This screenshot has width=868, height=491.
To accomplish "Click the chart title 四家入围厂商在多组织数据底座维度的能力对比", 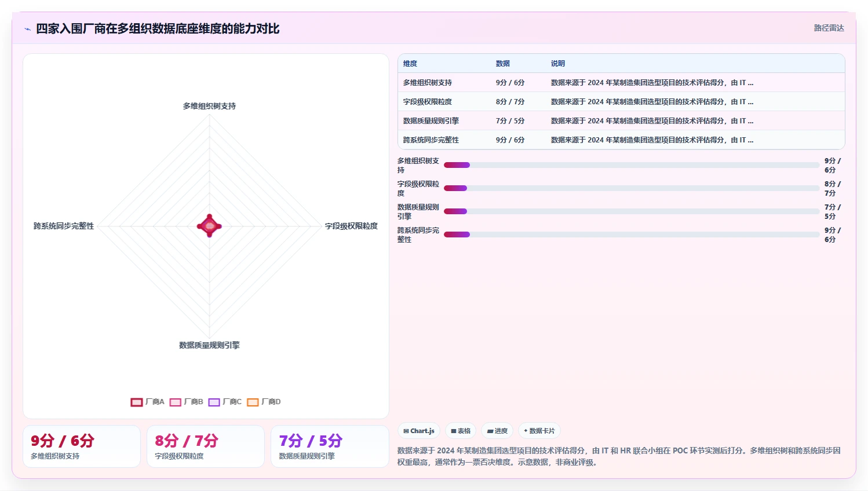I will (x=158, y=29).
